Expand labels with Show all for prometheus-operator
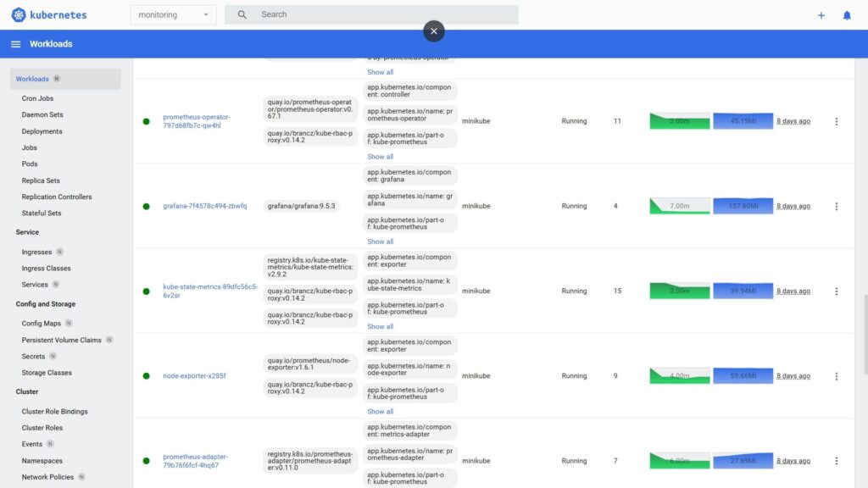868x488 pixels. point(381,157)
